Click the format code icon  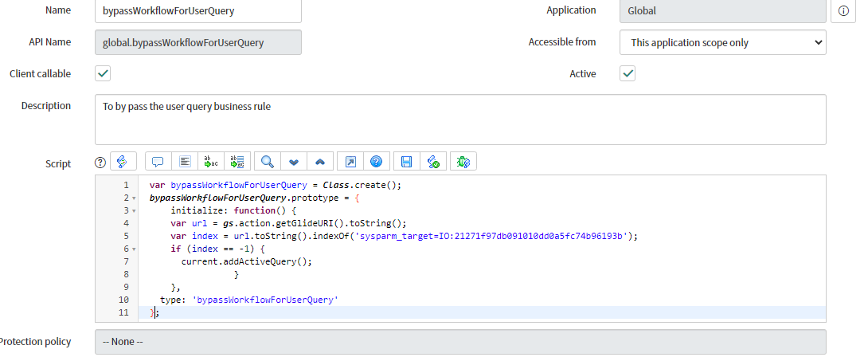[x=185, y=162]
